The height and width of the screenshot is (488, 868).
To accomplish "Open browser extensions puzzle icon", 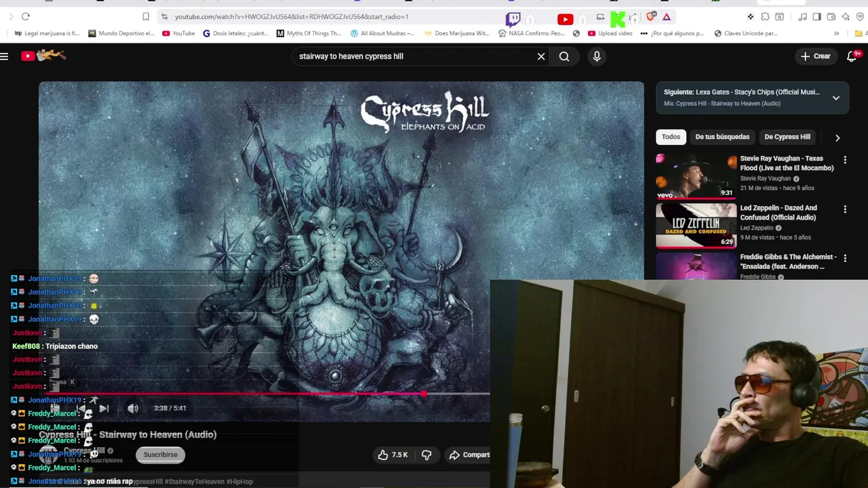I will tap(765, 17).
